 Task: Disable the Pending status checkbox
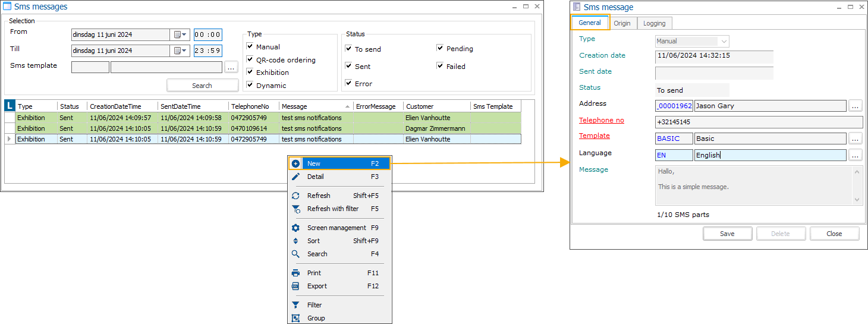click(440, 48)
